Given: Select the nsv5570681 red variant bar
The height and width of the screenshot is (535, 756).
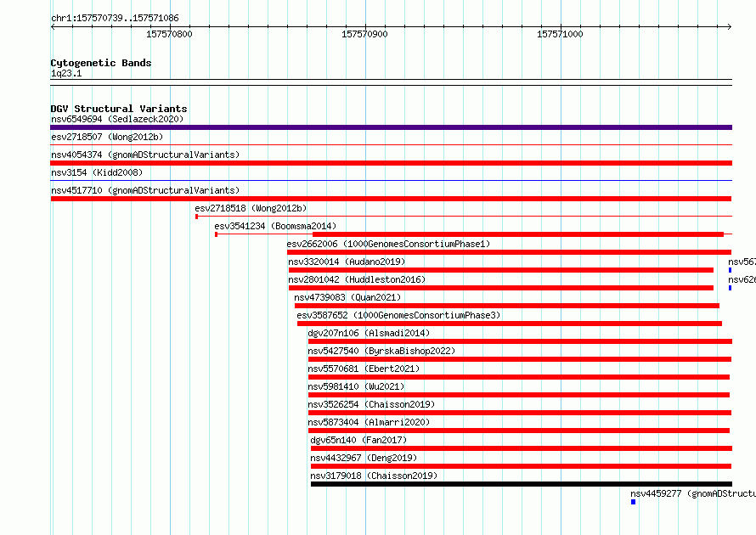Looking at the screenshot, I should click(519, 377).
